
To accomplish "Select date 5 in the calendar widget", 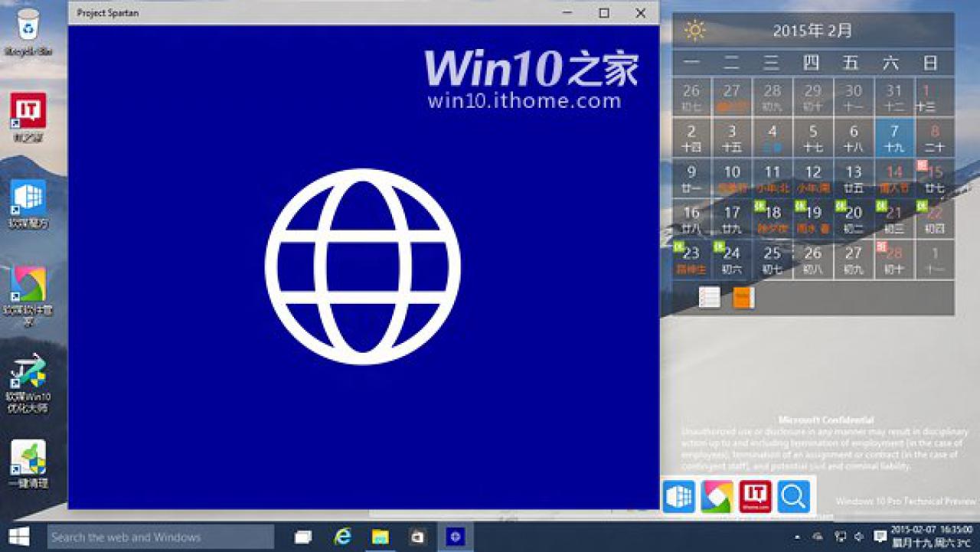I will pos(813,138).
